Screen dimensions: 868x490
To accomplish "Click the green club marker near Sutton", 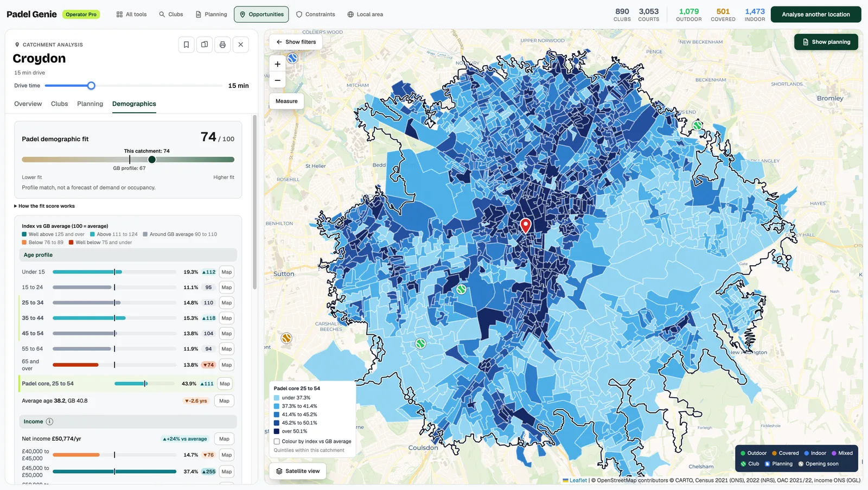I will point(461,289).
